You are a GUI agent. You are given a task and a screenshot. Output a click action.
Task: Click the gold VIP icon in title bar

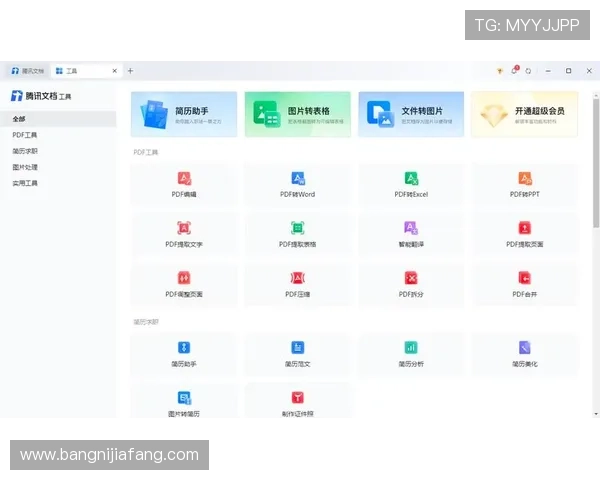(500, 71)
